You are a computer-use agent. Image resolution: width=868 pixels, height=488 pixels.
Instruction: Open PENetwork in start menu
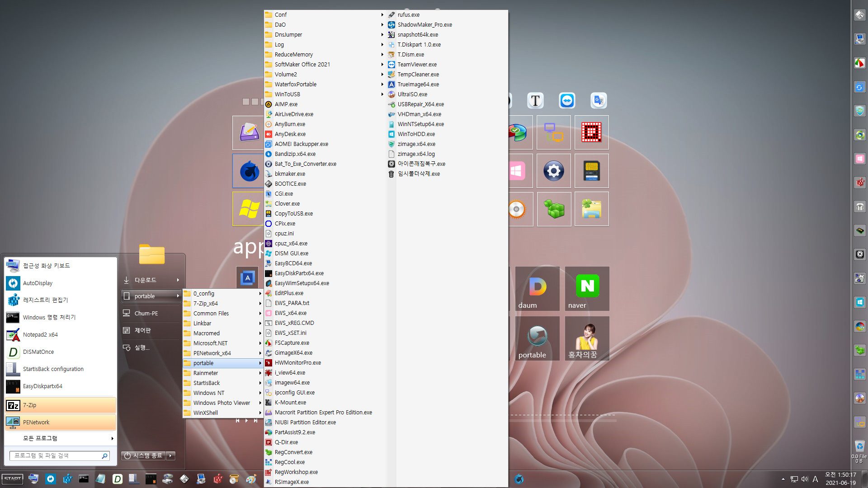pyautogui.click(x=61, y=422)
